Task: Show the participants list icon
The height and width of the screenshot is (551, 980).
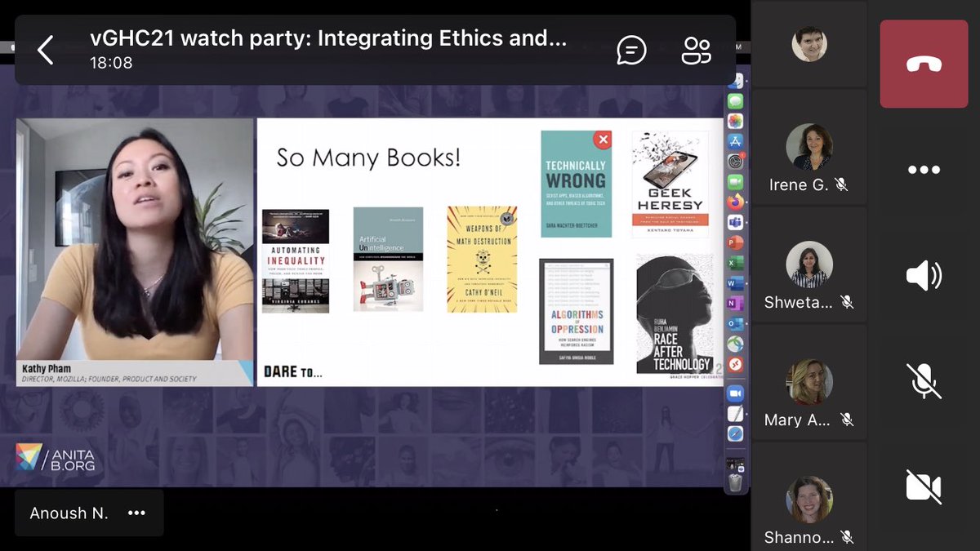Action: pyautogui.click(x=696, y=50)
